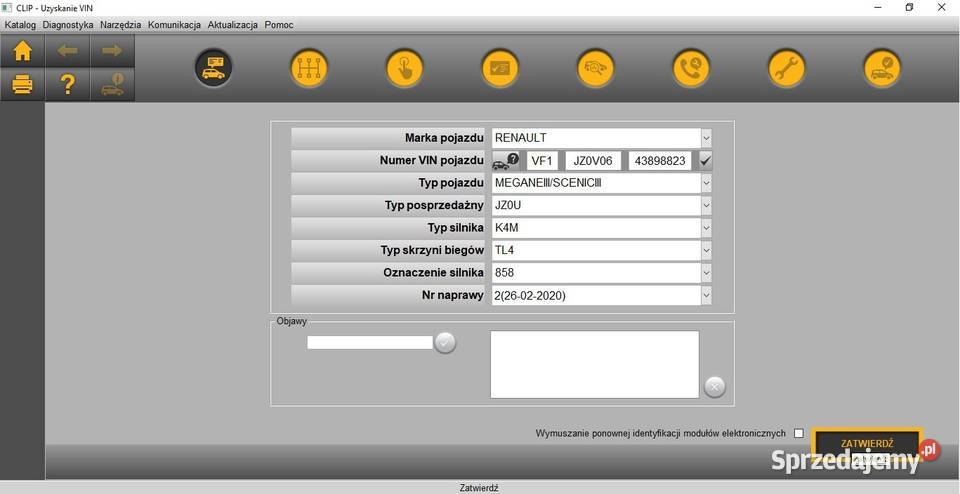Viewport: 960px width, 494px height.
Task: Click the back arrow navigation icon
Action: pyautogui.click(x=67, y=51)
